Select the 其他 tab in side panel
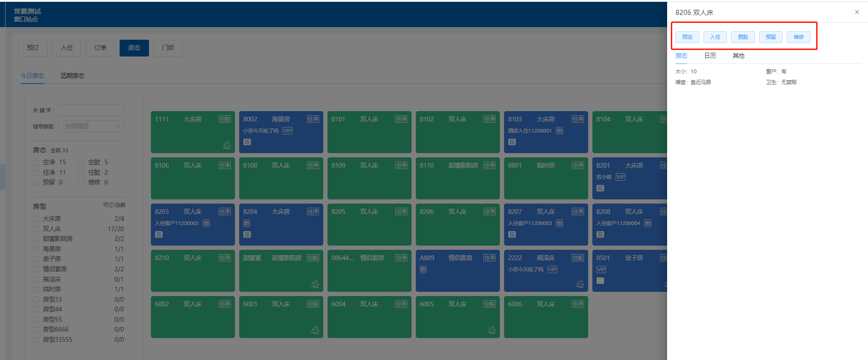 pos(738,56)
